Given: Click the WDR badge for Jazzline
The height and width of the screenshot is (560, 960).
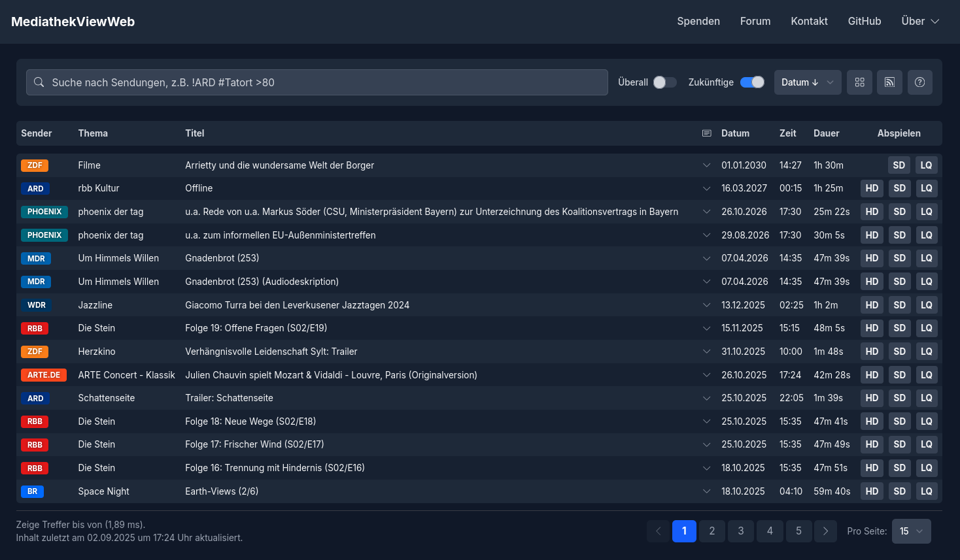Looking at the screenshot, I should coord(36,305).
